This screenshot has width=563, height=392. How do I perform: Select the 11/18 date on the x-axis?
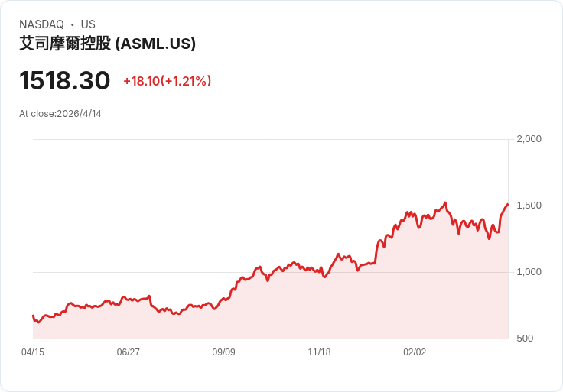319,352
